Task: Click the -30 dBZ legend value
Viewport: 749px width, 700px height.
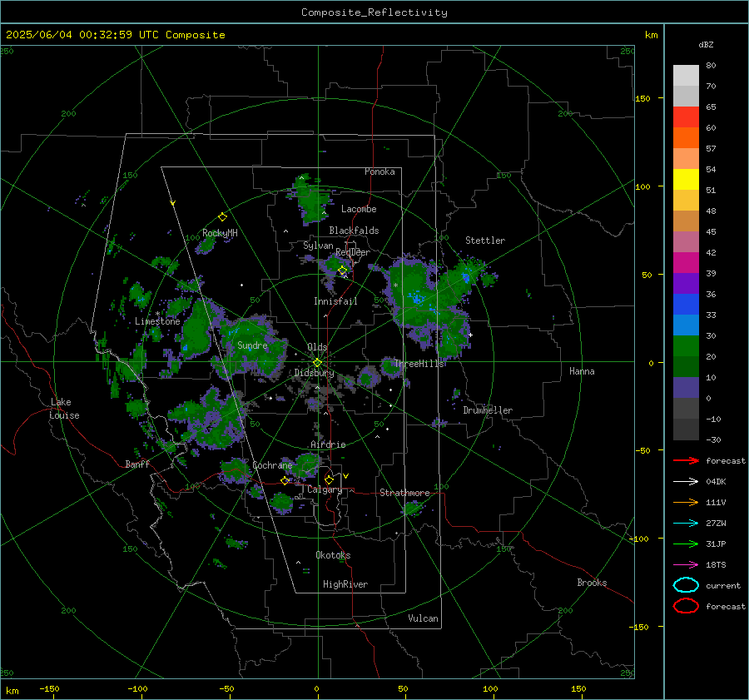Action: [713, 439]
